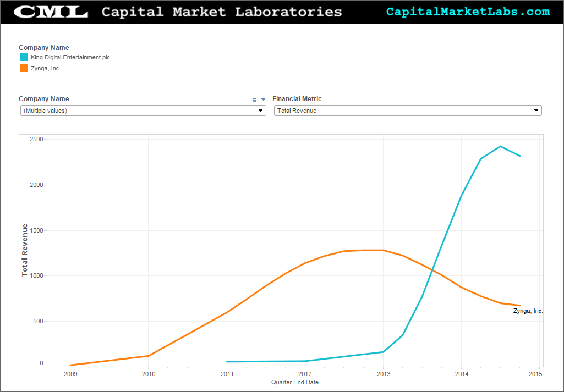
Task: Click the 2011 x-axis label
Action: [227, 374]
